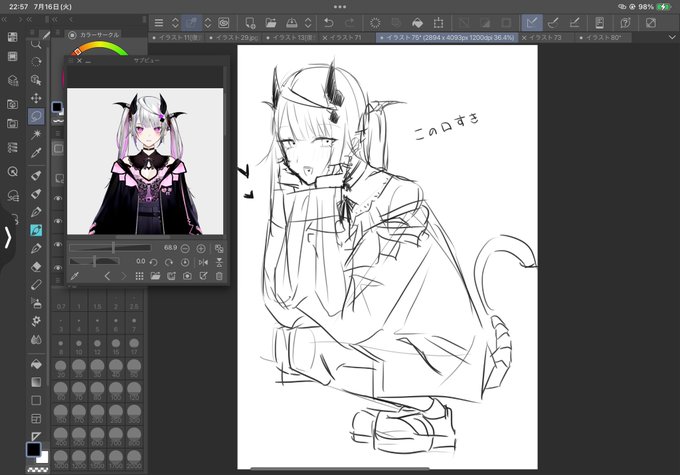Create a new canvas with the New icon
The image size is (680, 475).
point(250,23)
